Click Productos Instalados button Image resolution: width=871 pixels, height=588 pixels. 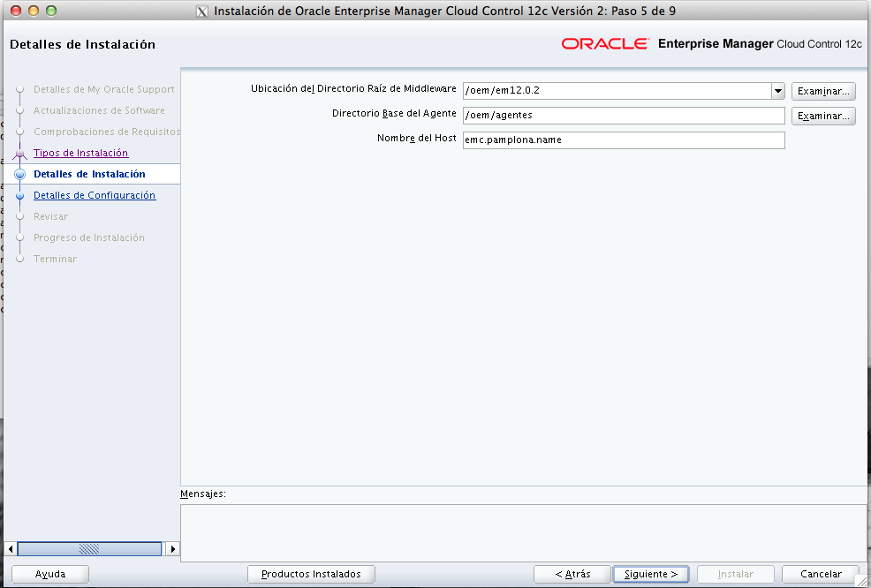coord(311,574)
